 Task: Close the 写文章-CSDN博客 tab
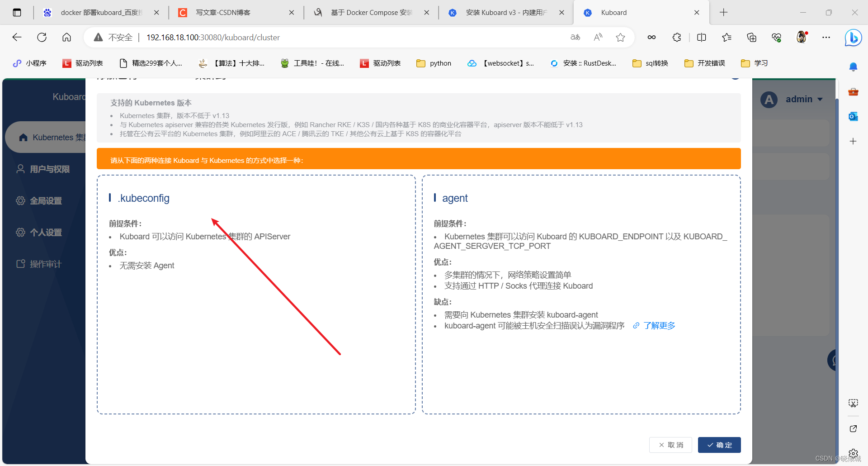pyautogui.click(x=292, y=13)
